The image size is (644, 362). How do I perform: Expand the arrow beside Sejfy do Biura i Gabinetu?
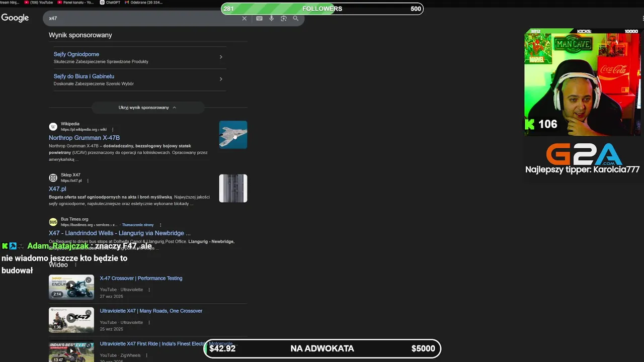pos(220,79)
